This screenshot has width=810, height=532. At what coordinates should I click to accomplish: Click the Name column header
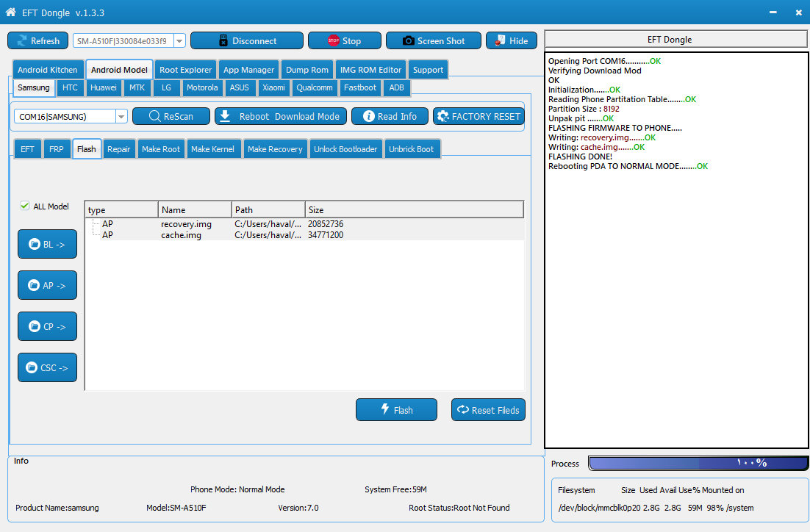[195, 209]
